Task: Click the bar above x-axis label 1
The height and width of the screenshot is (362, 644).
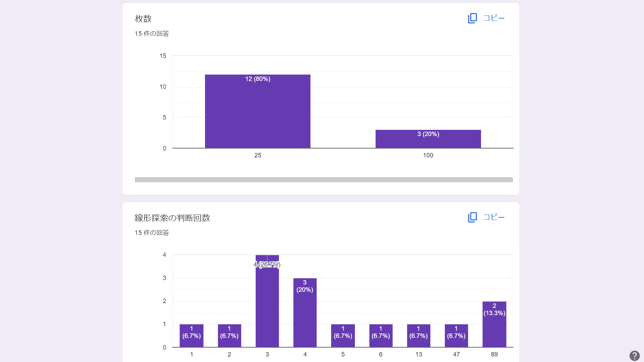Action: pos(192,335)
